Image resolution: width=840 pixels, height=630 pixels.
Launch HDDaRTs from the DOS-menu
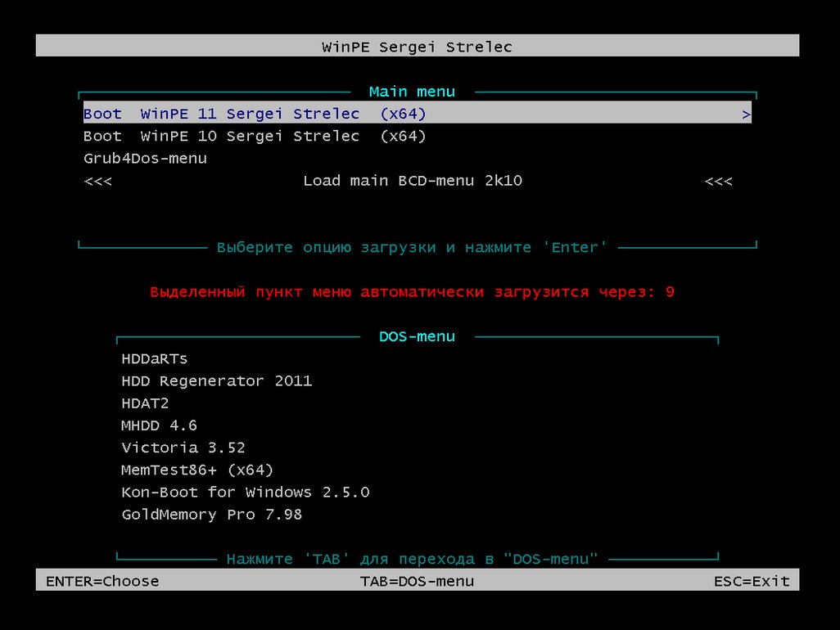pyautogui.click(x=155, y=358)
